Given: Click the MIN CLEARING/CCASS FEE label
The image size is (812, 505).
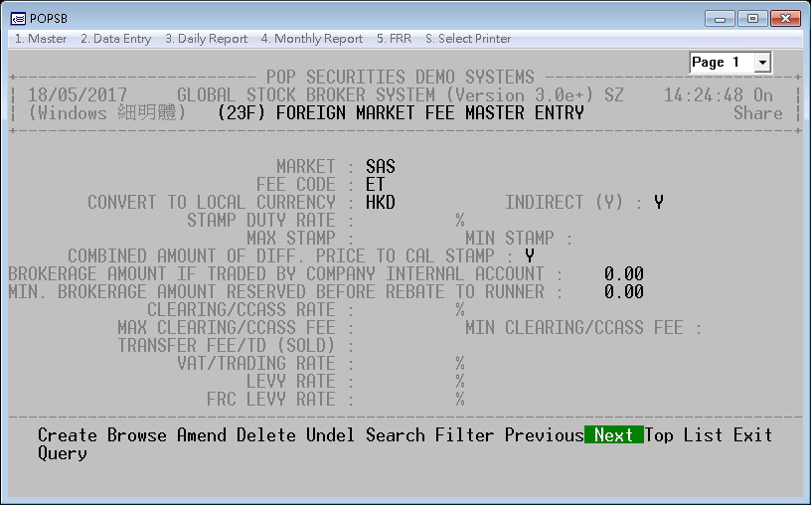Looking at the screenshot, I should (x=574, y=328).
